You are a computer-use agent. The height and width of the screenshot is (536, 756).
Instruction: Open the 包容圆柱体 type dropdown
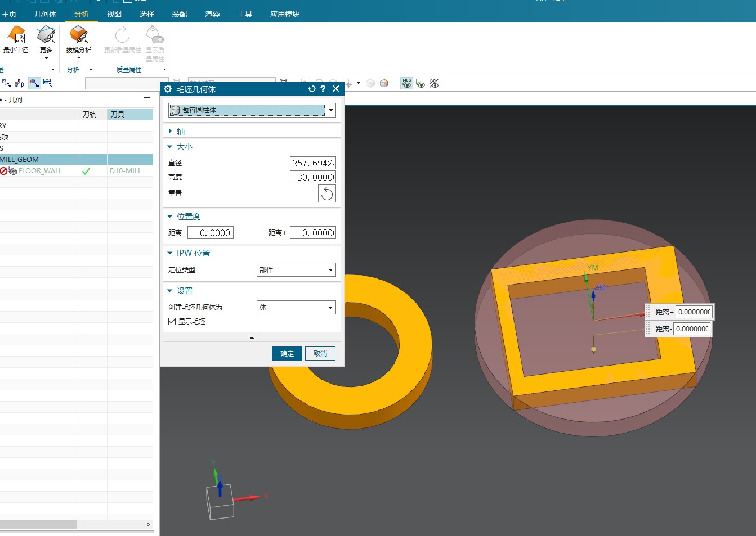click(x=330, y=110)
